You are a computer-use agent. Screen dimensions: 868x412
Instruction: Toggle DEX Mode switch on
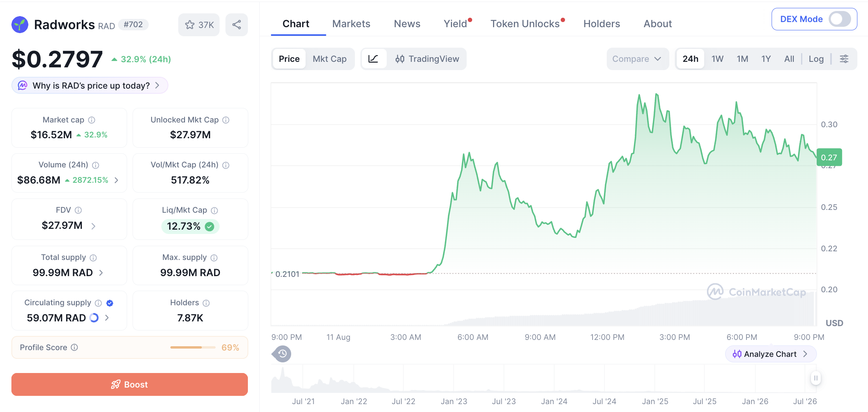pos(840,19)
